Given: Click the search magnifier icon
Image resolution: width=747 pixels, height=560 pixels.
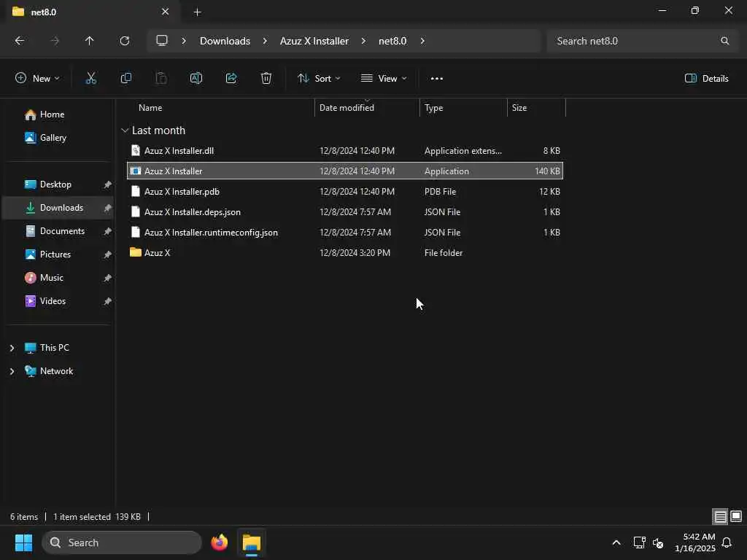Looking at the screenshot, I should (724, 41).
